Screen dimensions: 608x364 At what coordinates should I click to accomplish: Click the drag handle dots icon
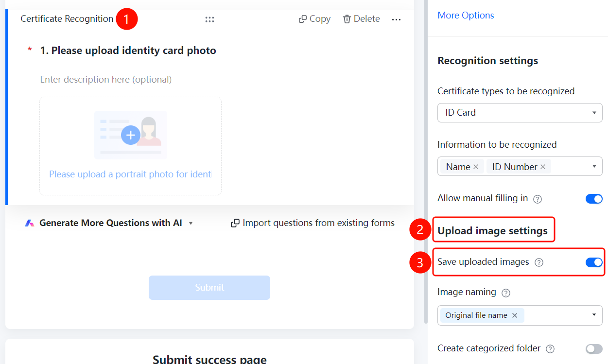209,19
